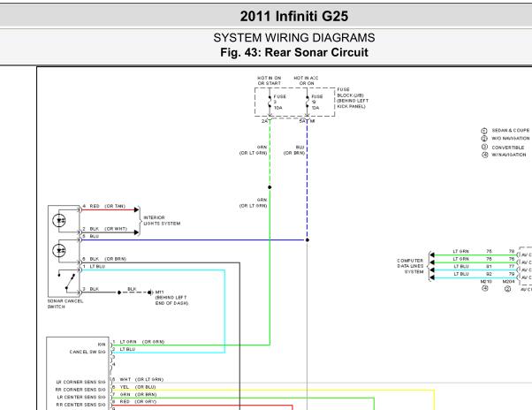Click the arrowhead ending the red wire
532x410 pixels.
(136, 210)
